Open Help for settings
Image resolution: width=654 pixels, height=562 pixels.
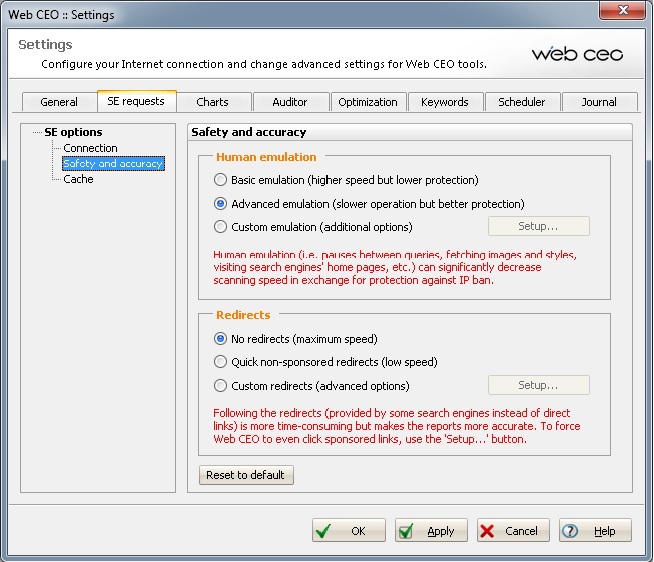(x=595, y=531)
